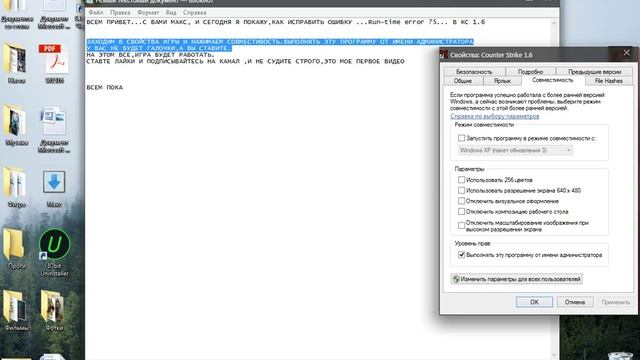Switch to the Предыдущие версии tab
This screenshot has width=640, height=360.
pos(594,71)
